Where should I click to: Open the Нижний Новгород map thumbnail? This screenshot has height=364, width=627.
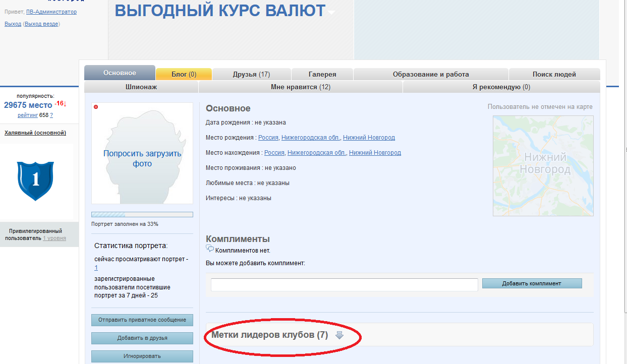(x=543, y=166)
